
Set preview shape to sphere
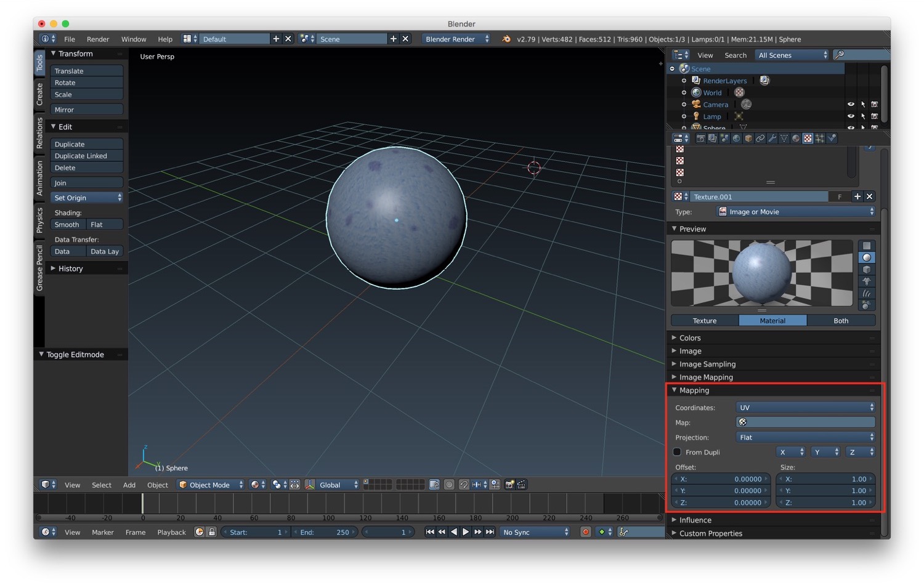867,257
